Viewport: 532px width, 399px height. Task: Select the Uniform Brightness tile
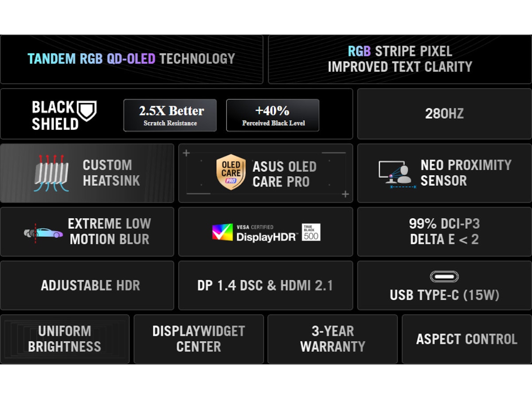pyautogui.click(x=65, y=339)
